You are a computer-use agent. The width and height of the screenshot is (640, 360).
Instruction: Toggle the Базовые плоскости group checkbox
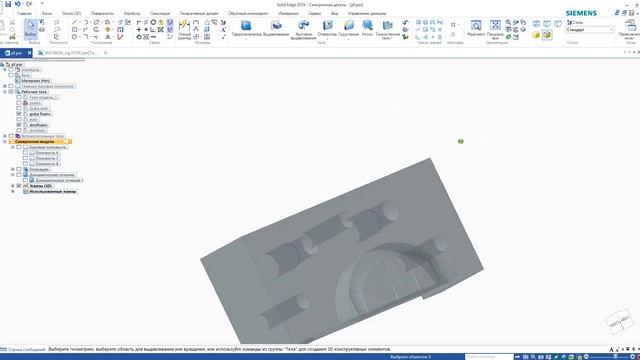(x=19, y=147)
